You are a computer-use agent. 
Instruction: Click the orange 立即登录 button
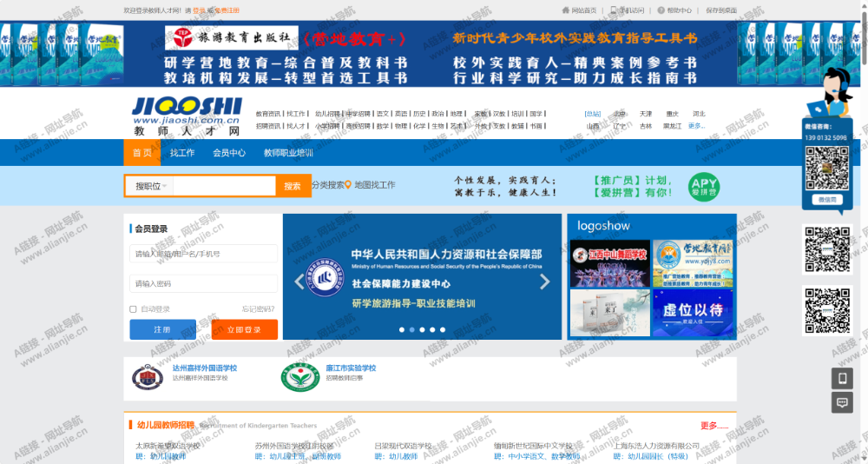point(244,329)
